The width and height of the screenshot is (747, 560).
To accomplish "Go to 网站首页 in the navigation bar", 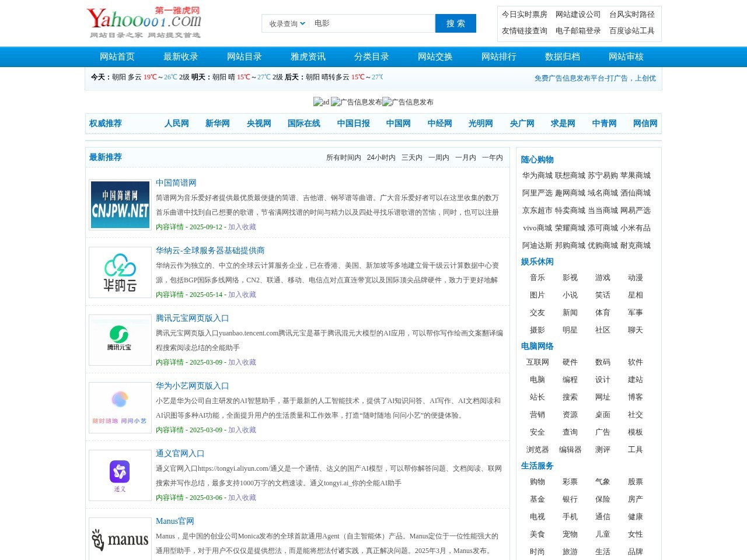I will pos(117,57).
